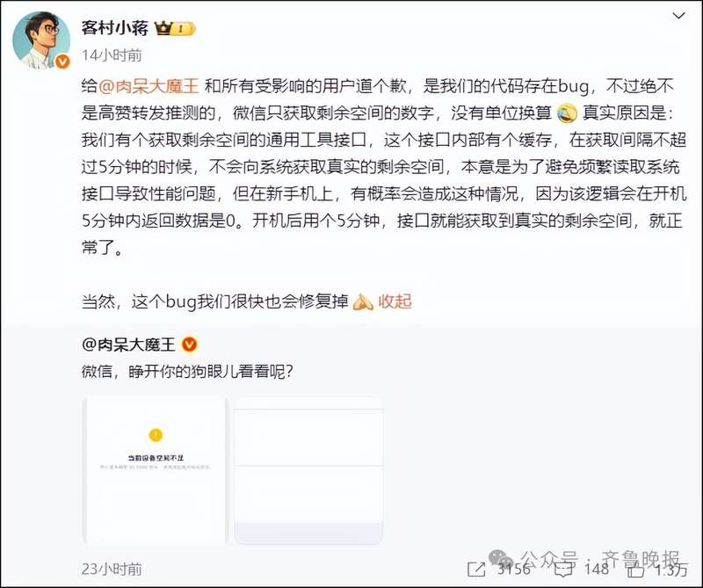Click the verified badge beside quoted @肉呆大魔王

coord(189,345)
